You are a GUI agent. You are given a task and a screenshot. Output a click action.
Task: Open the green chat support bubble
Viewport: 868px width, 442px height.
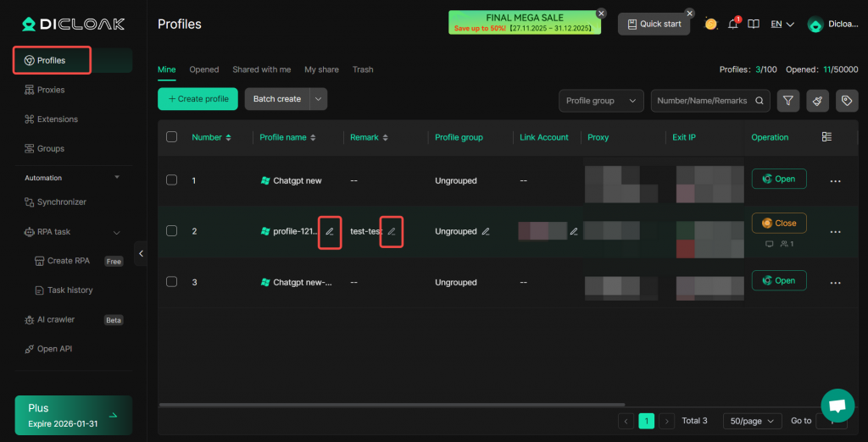[x=837, y=405]
